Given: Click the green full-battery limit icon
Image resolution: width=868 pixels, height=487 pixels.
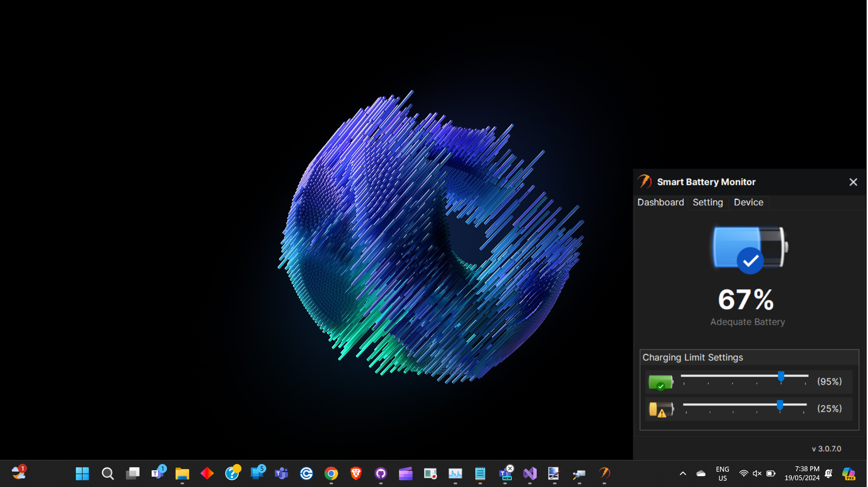Looking at the screenshot, I should 660,382.
